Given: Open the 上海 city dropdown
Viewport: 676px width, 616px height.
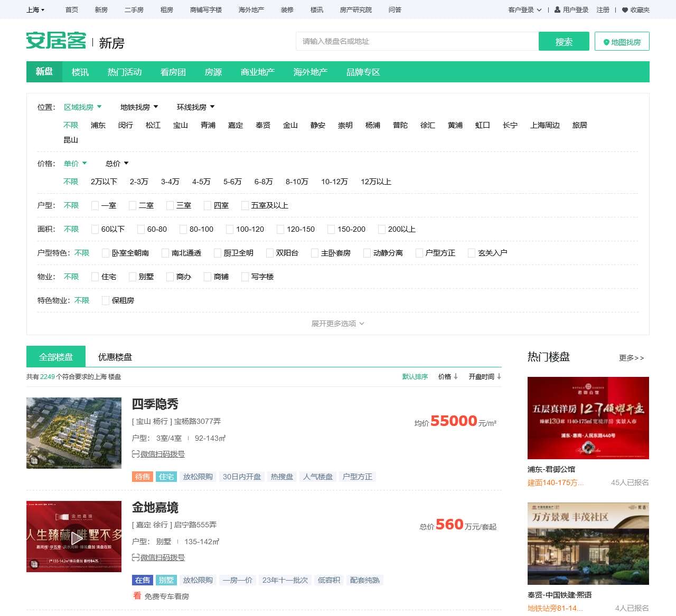Looking at the screenshot, I should (34, 10).
